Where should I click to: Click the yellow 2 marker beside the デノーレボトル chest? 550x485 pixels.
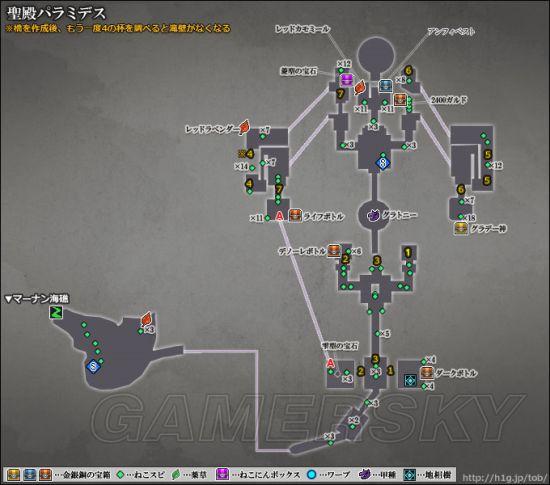click(345, 259)
